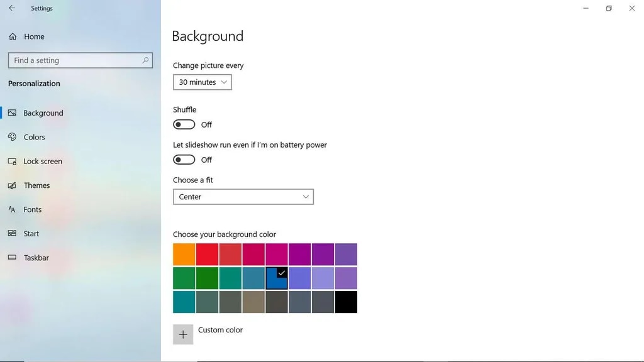The width and height of the screenshot is (644, 362).
Task: Expand the Choose a fit dropdown
Action: (x=243, y=197)
